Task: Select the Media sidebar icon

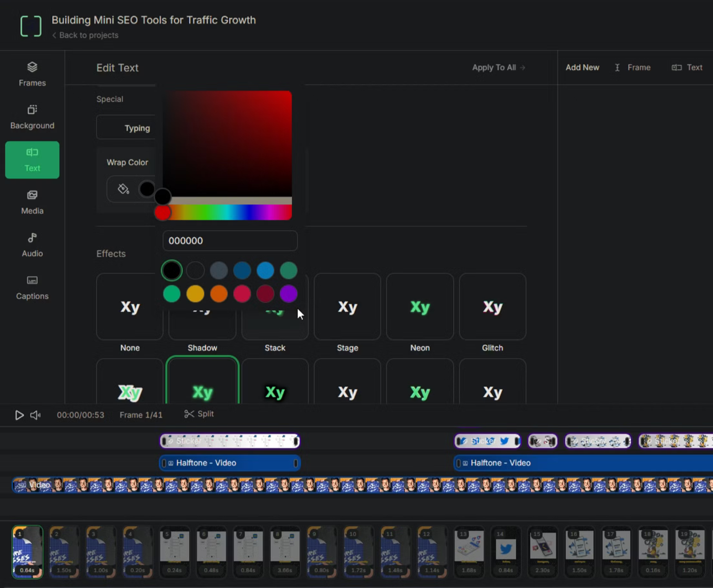Action: [x=32, y=202]
